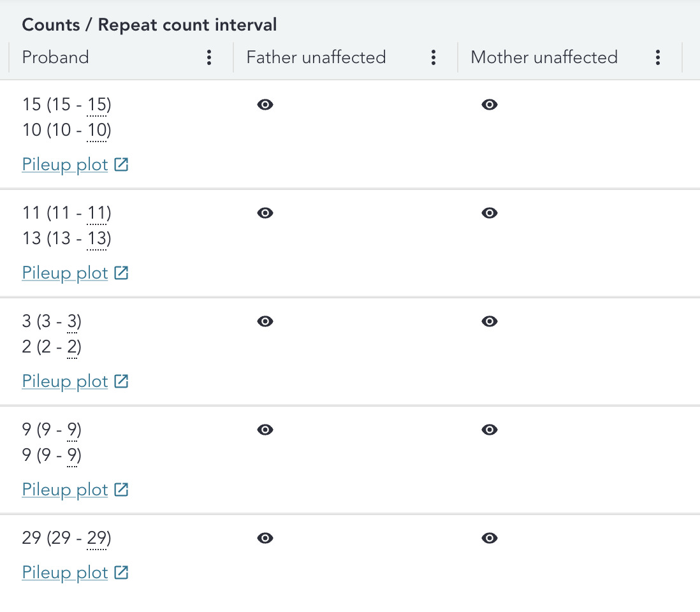Viewport: 700px width, 612px height.
Task: Open the Pileup plot for the 29-repeat row
Action: pyautogui.click(x=64, y=572)
